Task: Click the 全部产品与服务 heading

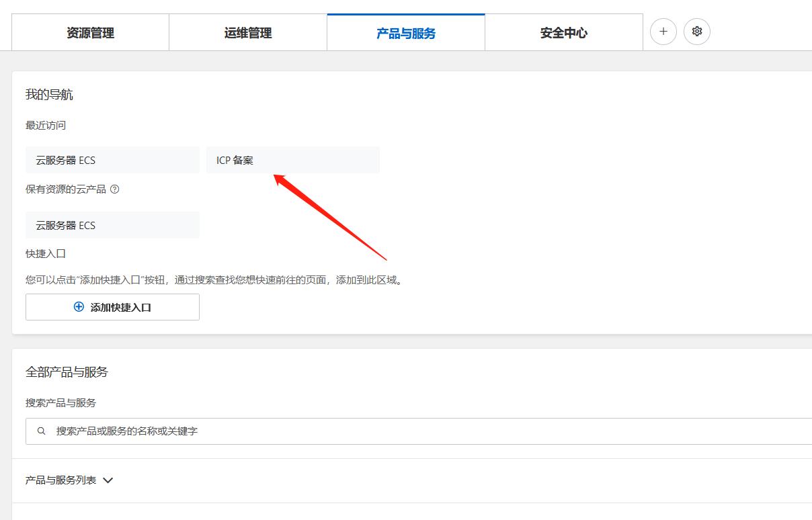Action: (68, 372)
